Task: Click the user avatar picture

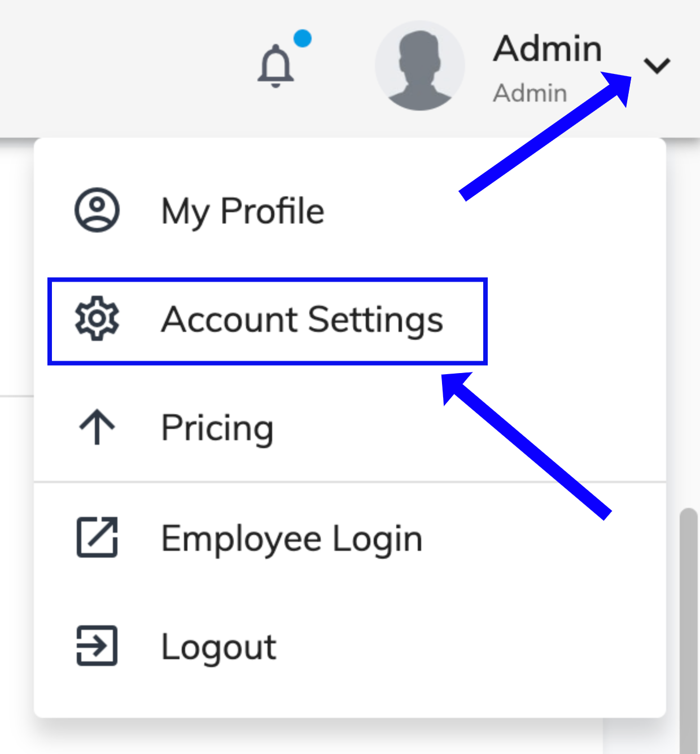Action: [x=421, y=65]
